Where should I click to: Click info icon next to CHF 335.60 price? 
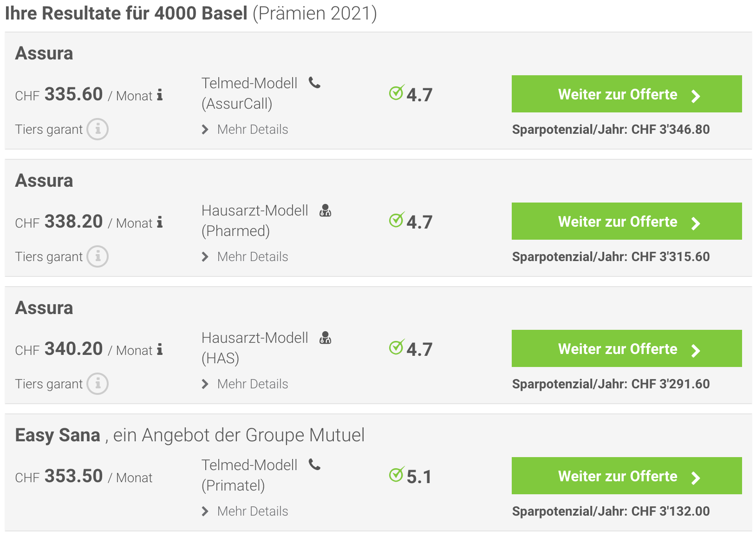160,95
